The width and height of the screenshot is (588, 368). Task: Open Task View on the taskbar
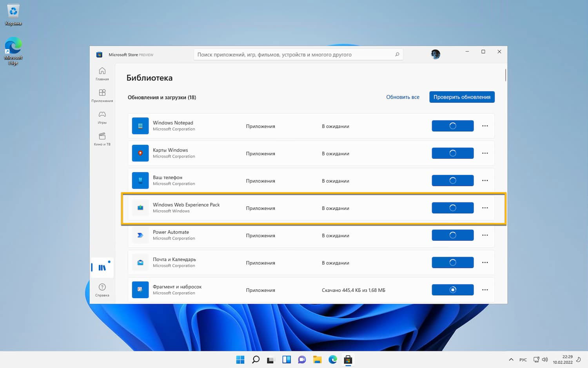click(271, 359)
